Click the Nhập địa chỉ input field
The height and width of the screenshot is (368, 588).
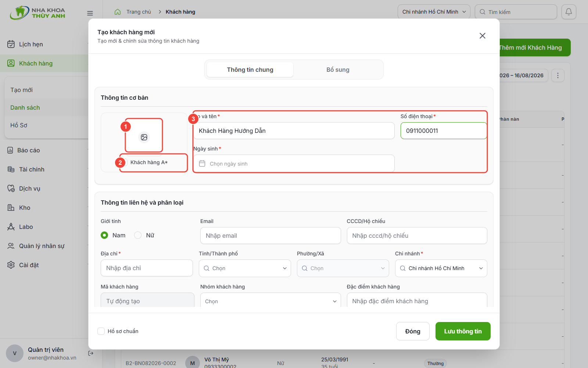click(x=147, y=268)
